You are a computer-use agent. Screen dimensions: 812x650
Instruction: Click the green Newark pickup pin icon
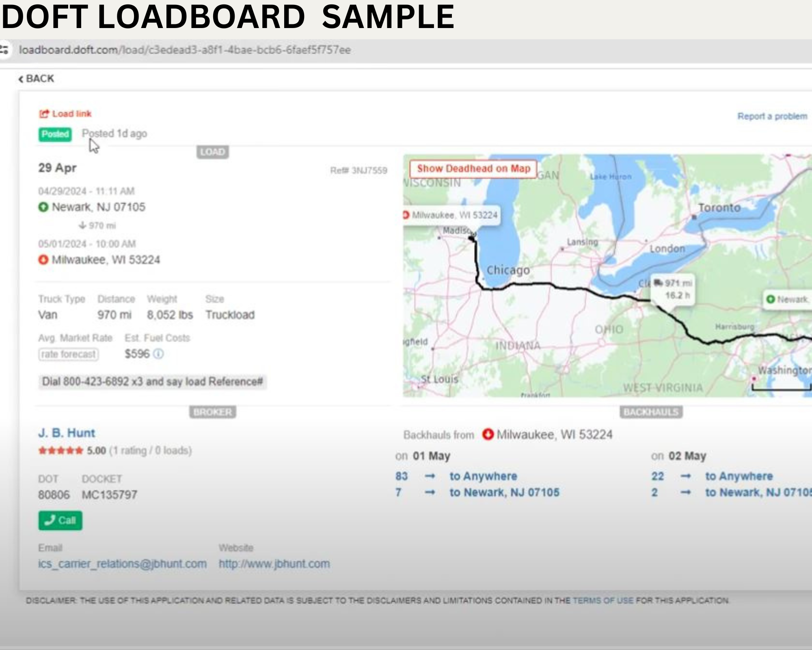pos(43,207)
